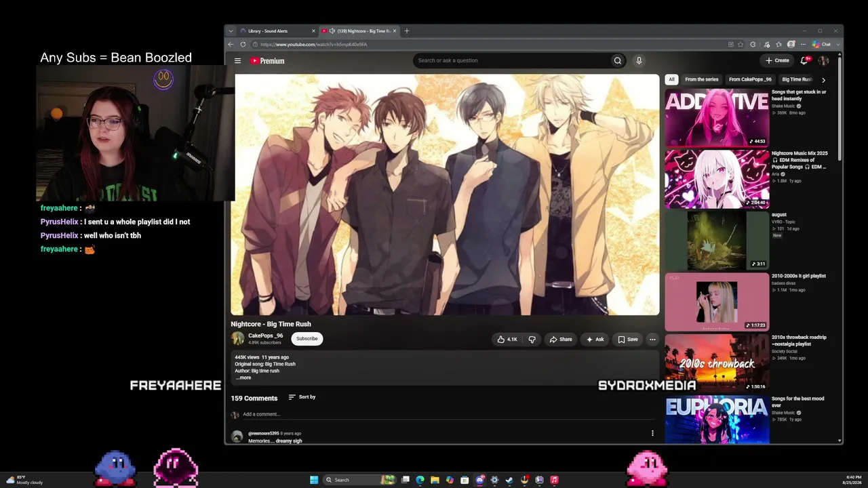
Task: Open the ADDICTIVE songs video thumbnail
Action: [x=717, y=118]
